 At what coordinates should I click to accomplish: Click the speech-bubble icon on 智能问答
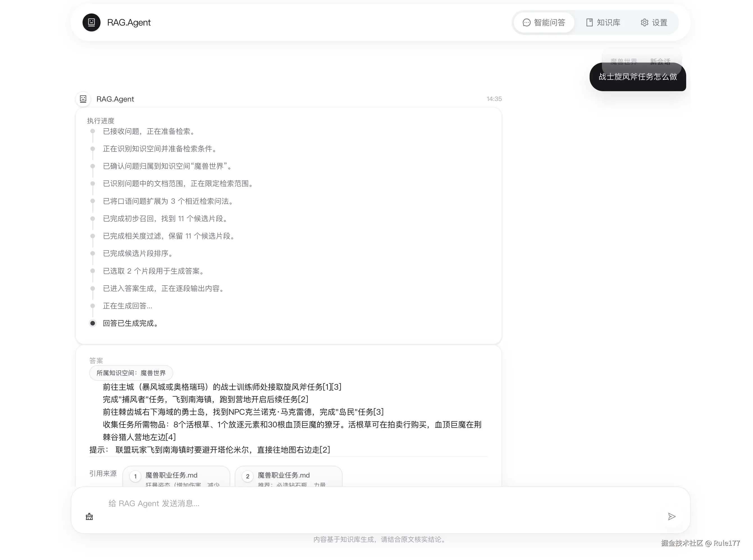(x=526, y=23)
